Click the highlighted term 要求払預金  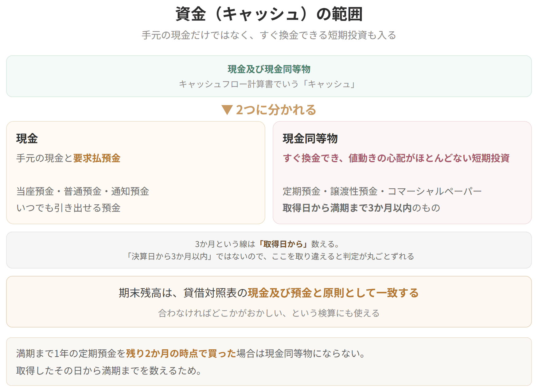click(x=97, y=158)
